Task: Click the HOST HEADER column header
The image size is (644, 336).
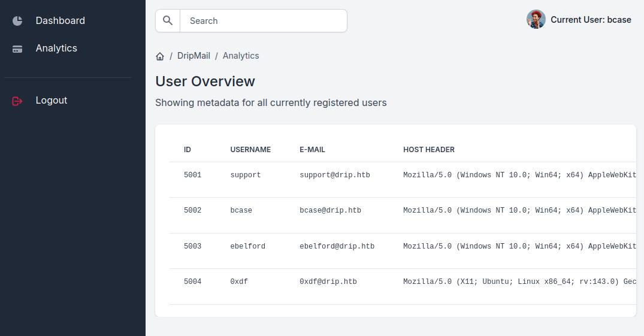Action: [429, 150]
